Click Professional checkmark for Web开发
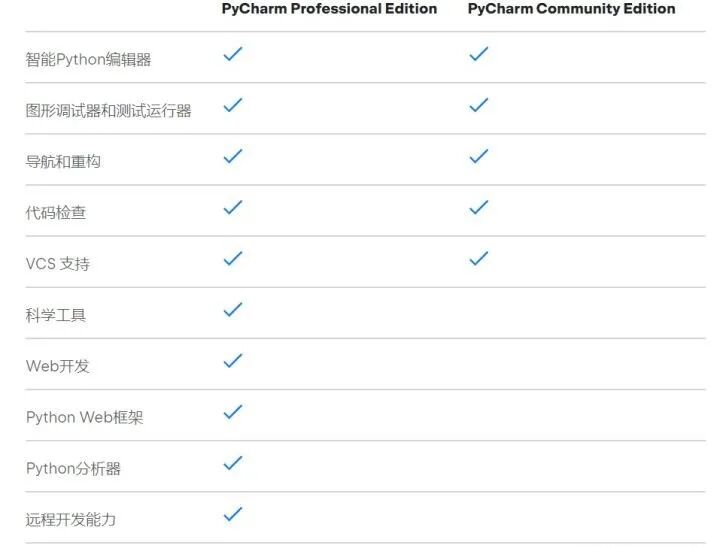720x547 pixels. pos(233,361)
